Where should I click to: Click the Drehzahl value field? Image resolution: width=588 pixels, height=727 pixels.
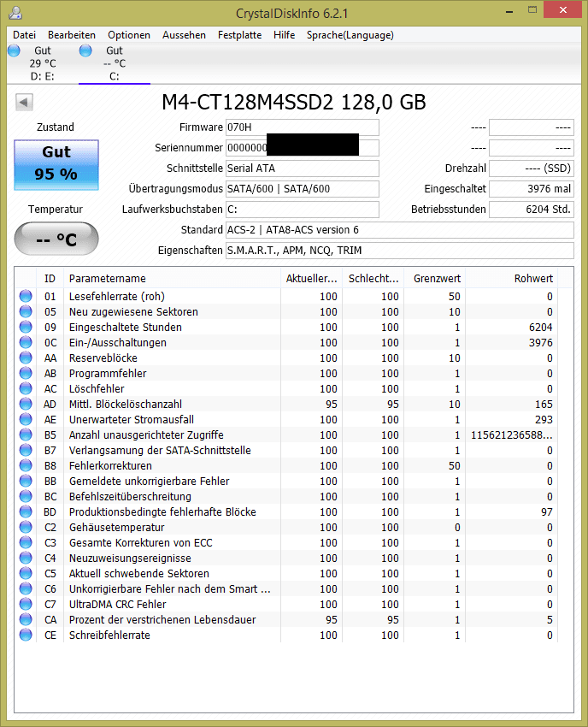[532, 168]
